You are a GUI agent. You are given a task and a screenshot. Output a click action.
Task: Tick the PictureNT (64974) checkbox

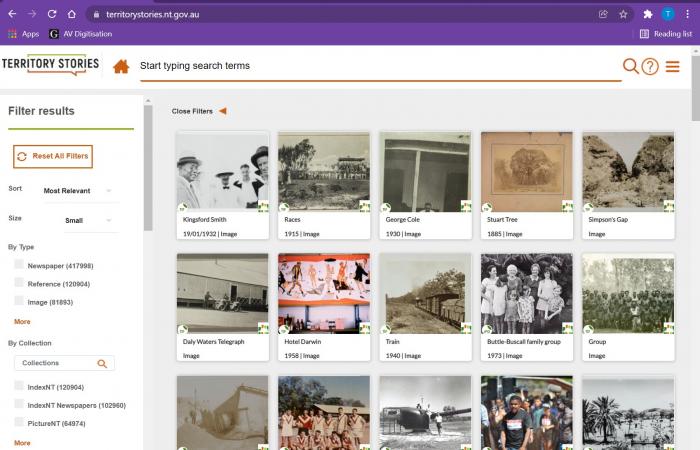(x=19, y=422)
